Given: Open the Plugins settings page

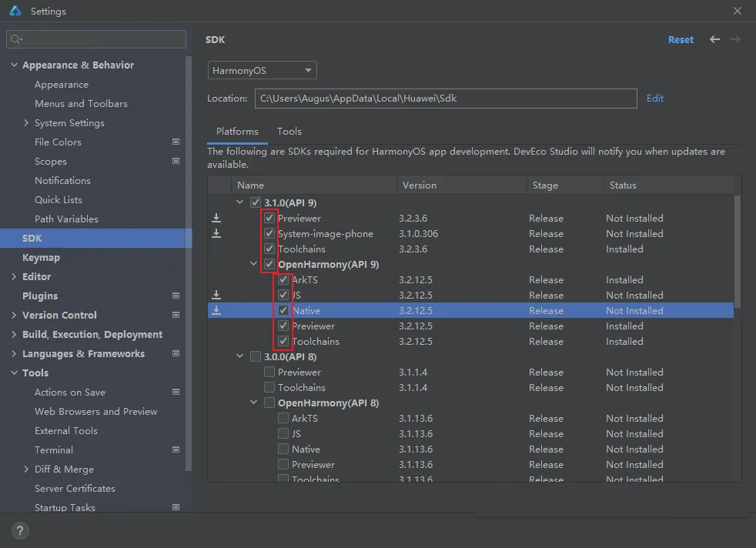Looking at the screenshot, I should click(x=40, y=296).
